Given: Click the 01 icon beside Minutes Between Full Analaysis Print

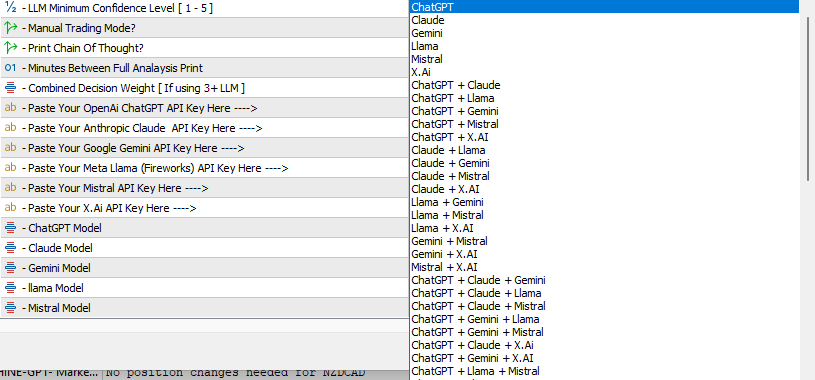Looking at the screenshot, I should [x=10, y=68].
